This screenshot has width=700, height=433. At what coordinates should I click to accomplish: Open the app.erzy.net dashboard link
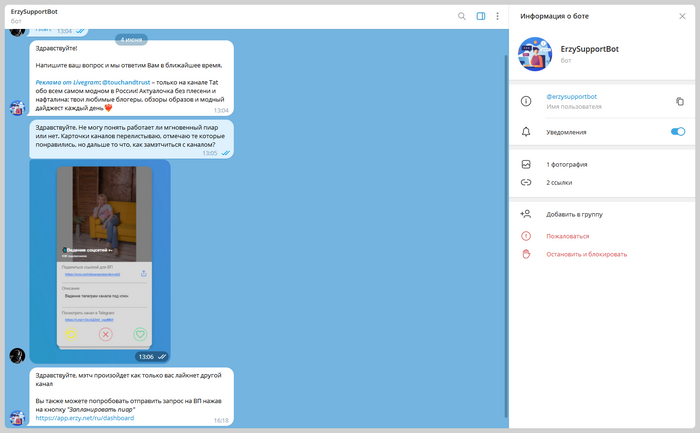[85, 418]
